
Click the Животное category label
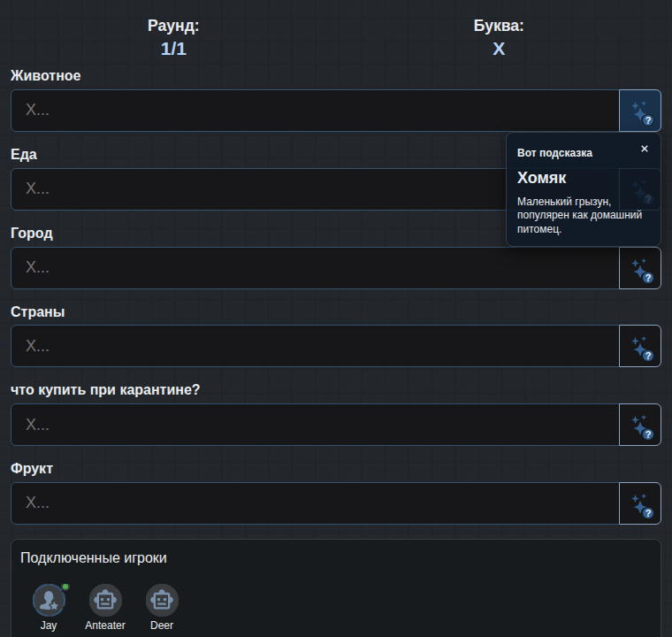coord(45,75)
